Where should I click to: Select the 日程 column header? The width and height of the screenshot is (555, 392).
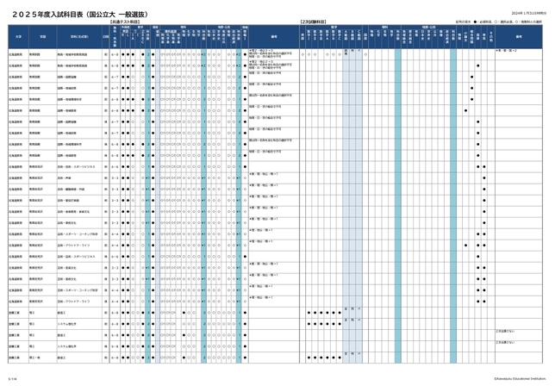coord(105,37)
